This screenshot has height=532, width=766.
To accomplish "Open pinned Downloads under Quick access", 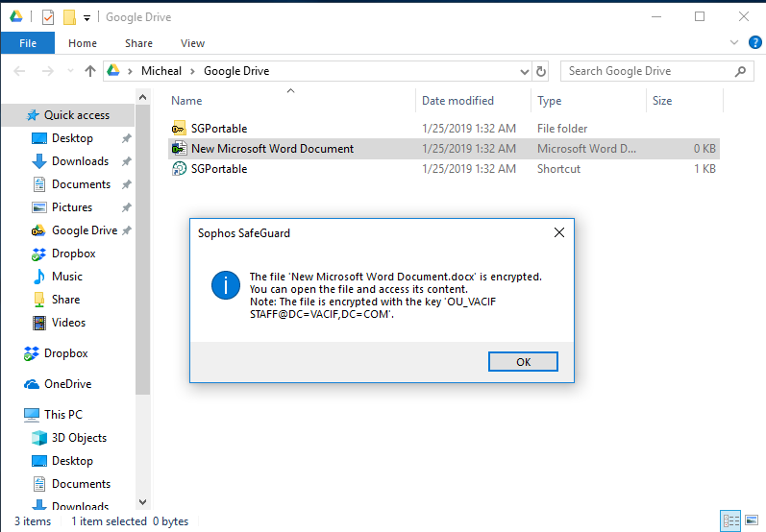I will (80, 161).
